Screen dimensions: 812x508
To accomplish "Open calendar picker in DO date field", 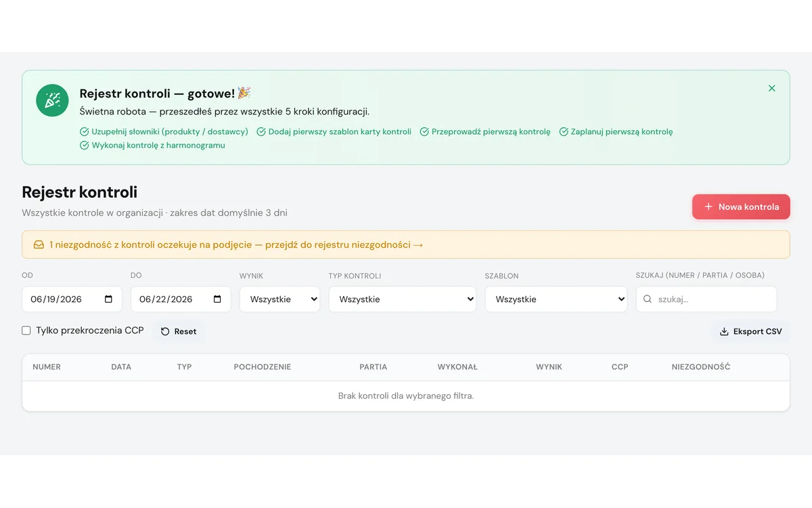I will point(217,299).
